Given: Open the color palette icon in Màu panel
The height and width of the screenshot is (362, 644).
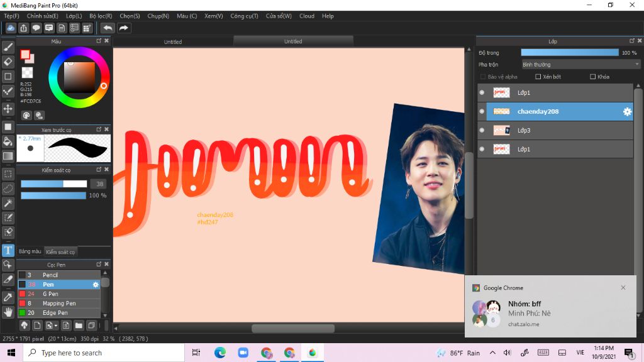Looking at the screenshot, I should click(x=26, y=116).
